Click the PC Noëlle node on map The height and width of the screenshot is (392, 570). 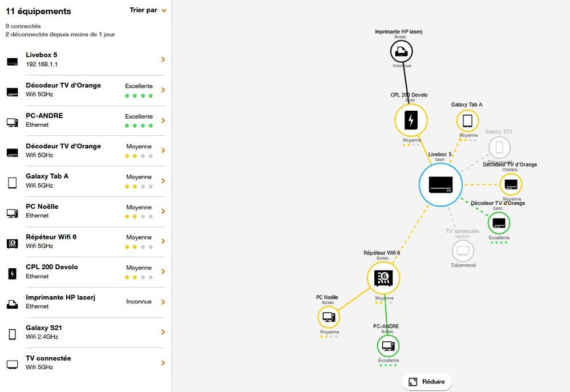pos(329,316)
